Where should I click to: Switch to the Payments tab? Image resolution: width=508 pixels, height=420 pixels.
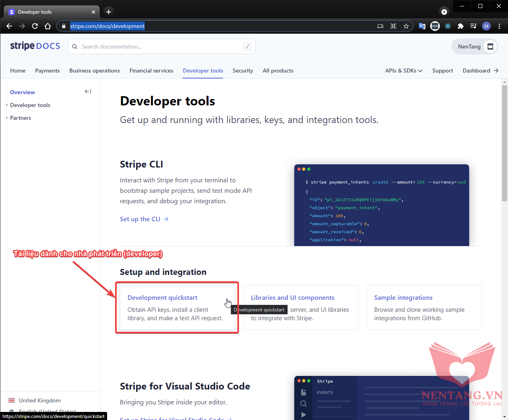click(47, 71)
